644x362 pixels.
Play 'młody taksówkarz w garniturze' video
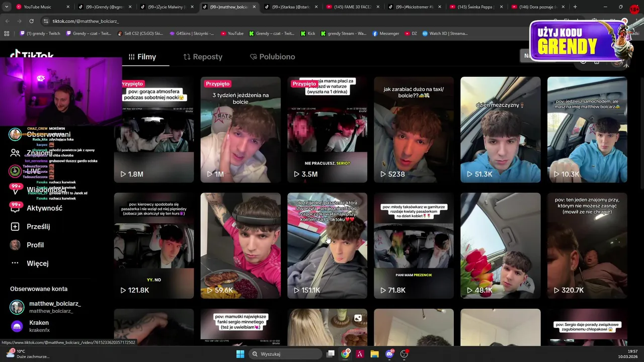(x=414, y=246)
